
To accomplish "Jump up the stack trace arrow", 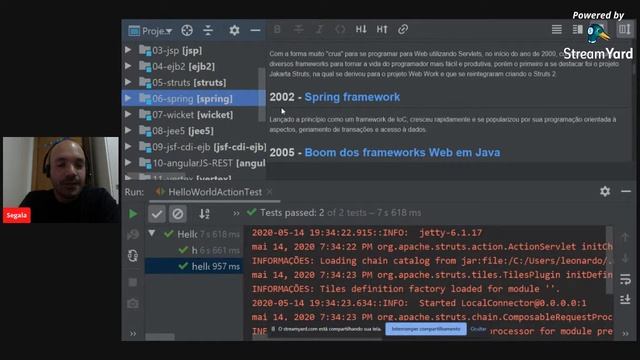I will click(x=625, y=237).
